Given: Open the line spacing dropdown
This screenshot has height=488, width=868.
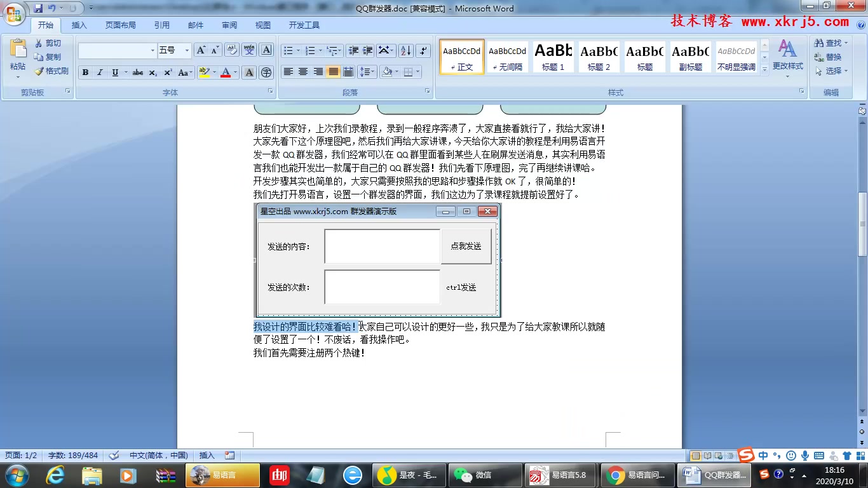Looking at the screenshot, I should pyautogui.click(x=367, y=72).
